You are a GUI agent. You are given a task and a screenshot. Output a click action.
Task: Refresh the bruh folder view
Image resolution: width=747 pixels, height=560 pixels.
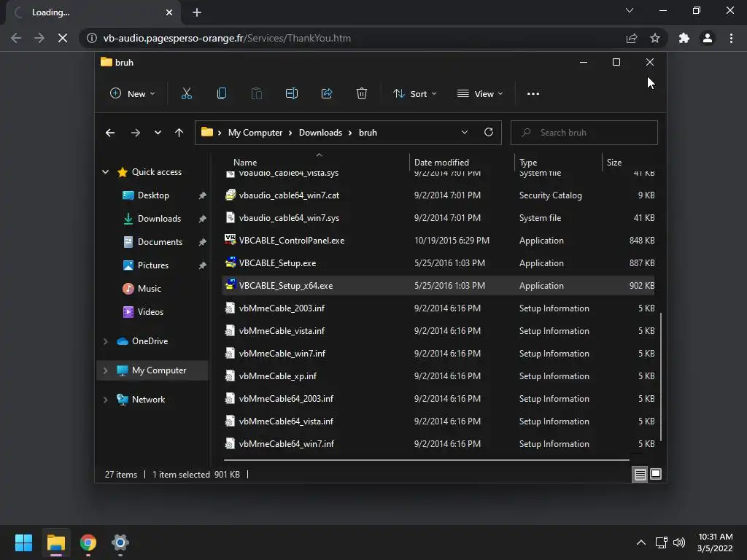(x=488, y=133)
